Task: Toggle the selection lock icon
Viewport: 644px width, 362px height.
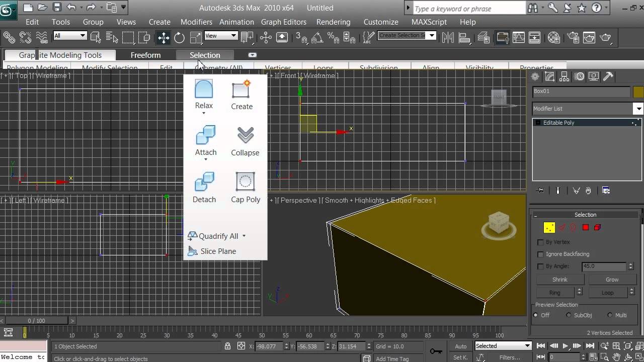Action: (x=227, y=346)
